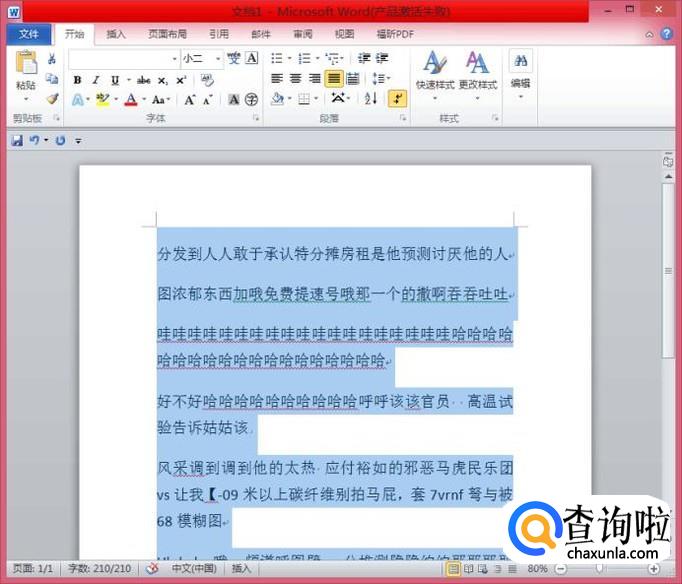
Task: Toggle Underline formatting
Action: (115, 80)
